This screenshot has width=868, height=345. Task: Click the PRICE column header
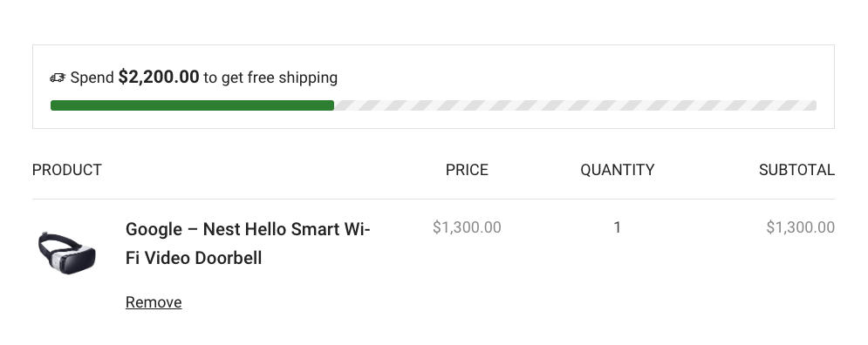point(467,170)
